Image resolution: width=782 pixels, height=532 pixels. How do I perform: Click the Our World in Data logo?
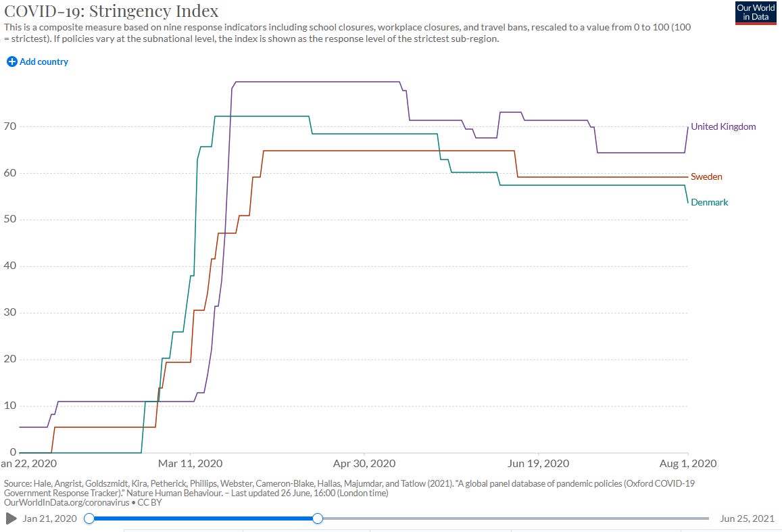(x=756, y=12)
